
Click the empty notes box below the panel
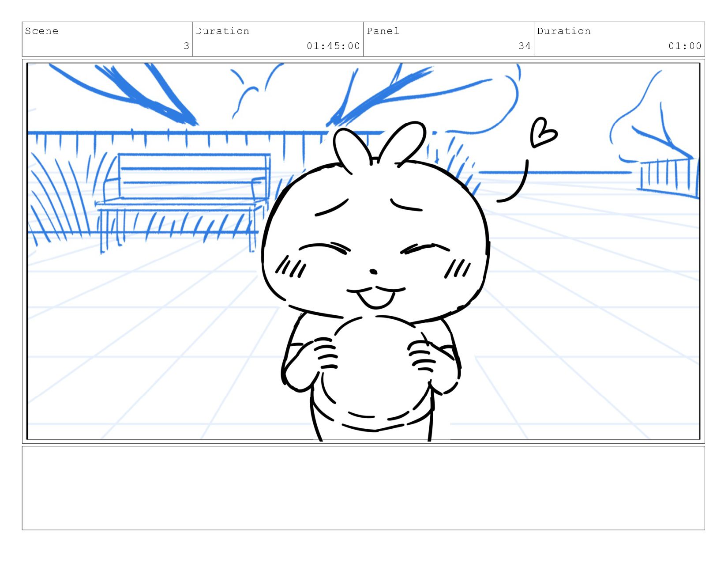[364, 488]
